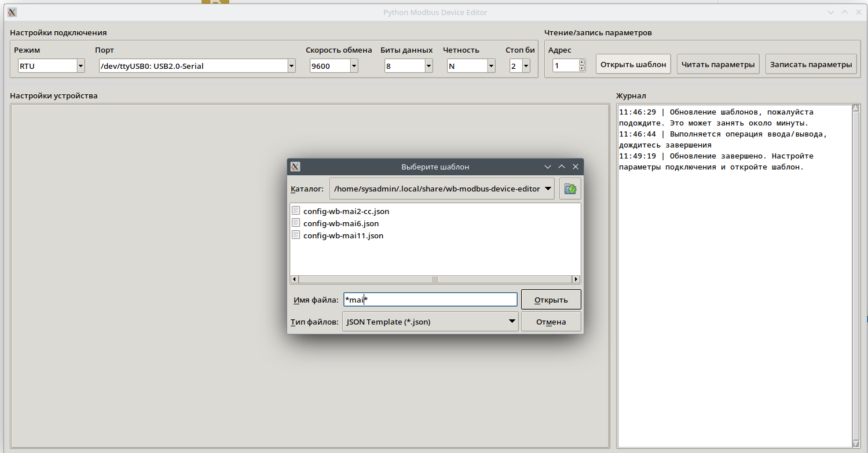Decrease the Адрес value with down arrow
The height and width of the screenshot is (453, 868).
(582, 69)
